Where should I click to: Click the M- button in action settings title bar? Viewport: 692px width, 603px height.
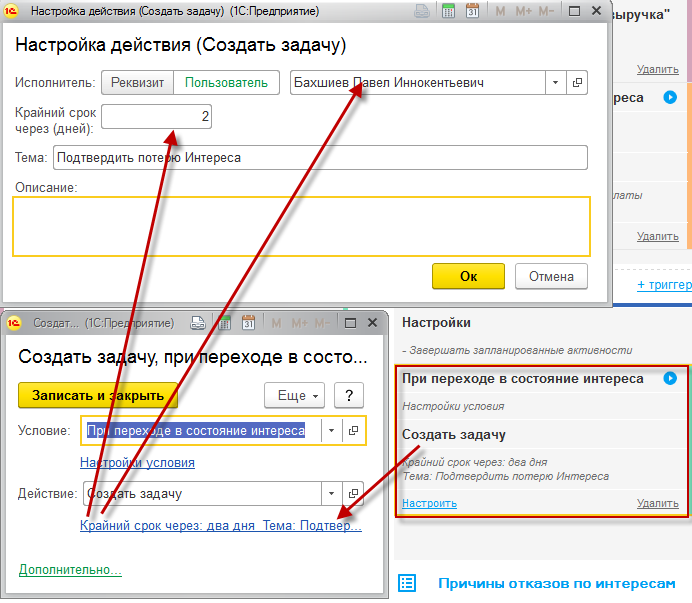point(546,11)
